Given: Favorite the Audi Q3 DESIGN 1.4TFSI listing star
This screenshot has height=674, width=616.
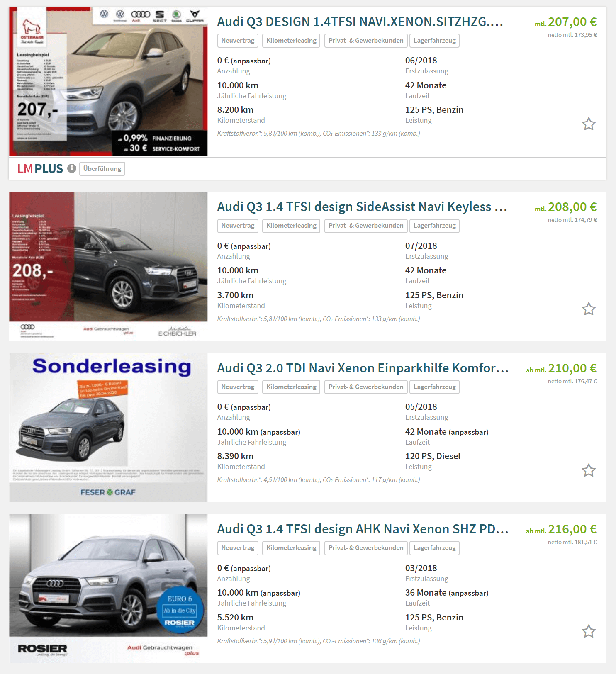Looking at the screenshot, I should coord(589,124).
